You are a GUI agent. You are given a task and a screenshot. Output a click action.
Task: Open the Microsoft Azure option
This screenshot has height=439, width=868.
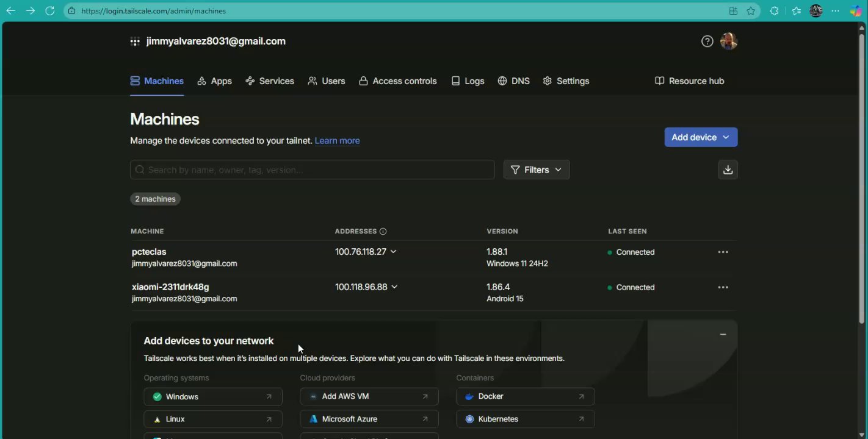[369, 419]
